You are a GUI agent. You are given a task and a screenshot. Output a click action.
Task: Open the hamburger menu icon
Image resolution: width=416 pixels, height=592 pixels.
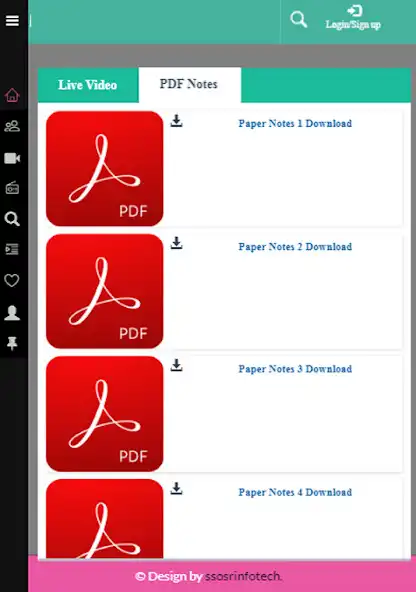tap(12, 21)
